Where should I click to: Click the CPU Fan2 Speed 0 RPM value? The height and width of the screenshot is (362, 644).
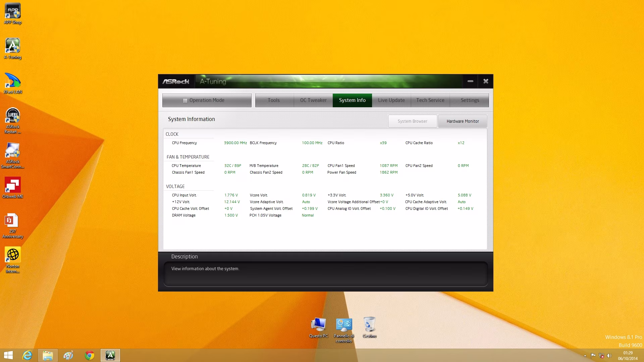tap(463, 166)
